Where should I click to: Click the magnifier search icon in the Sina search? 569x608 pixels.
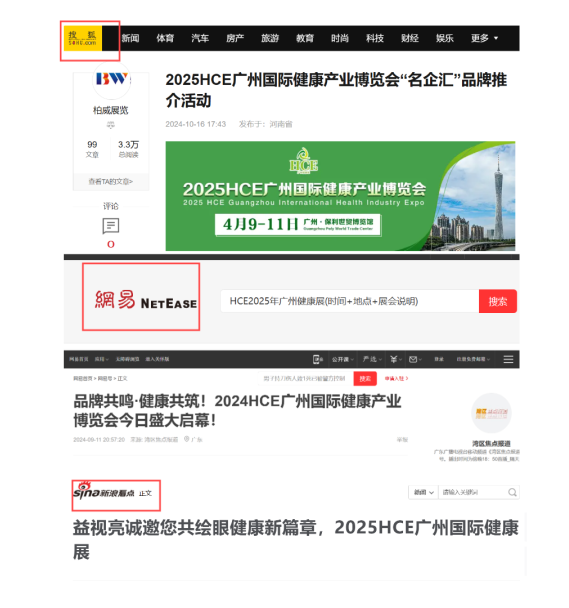pyautogui.click(x=512, y=492)
